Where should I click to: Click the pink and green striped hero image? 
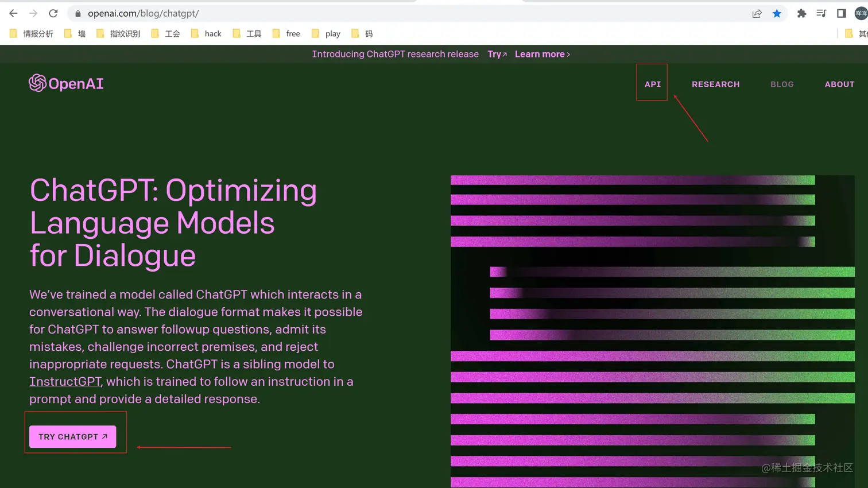[x=653, y=331]
